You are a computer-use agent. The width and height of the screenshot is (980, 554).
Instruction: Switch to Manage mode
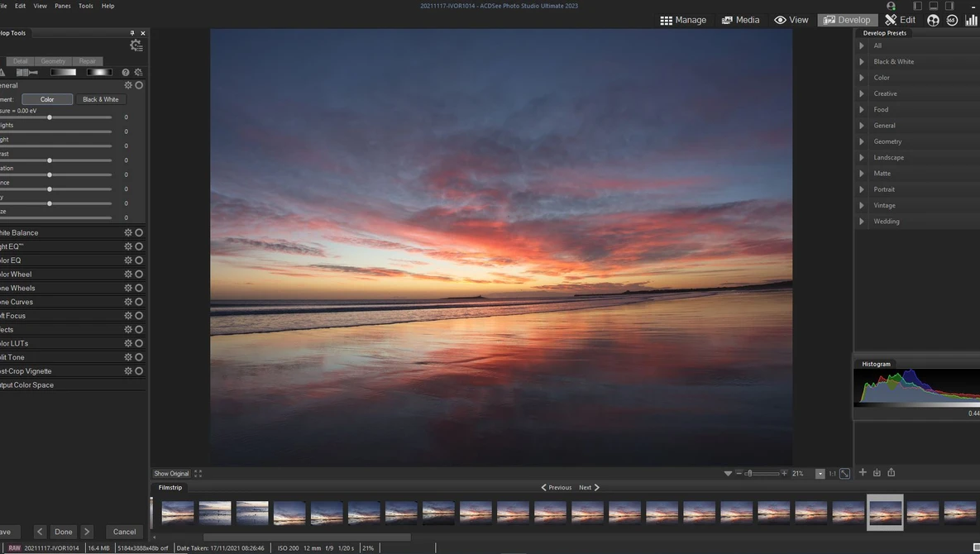[x=683, y=20]
